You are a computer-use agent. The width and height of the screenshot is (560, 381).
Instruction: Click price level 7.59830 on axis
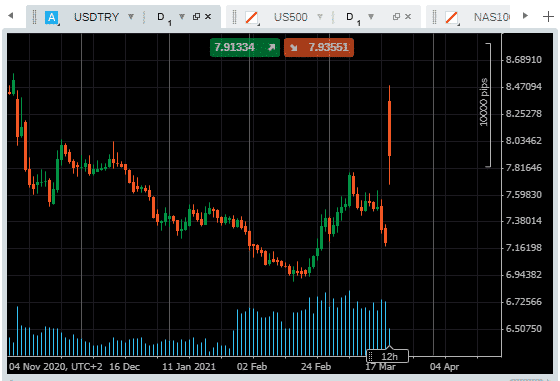(524, 195)
